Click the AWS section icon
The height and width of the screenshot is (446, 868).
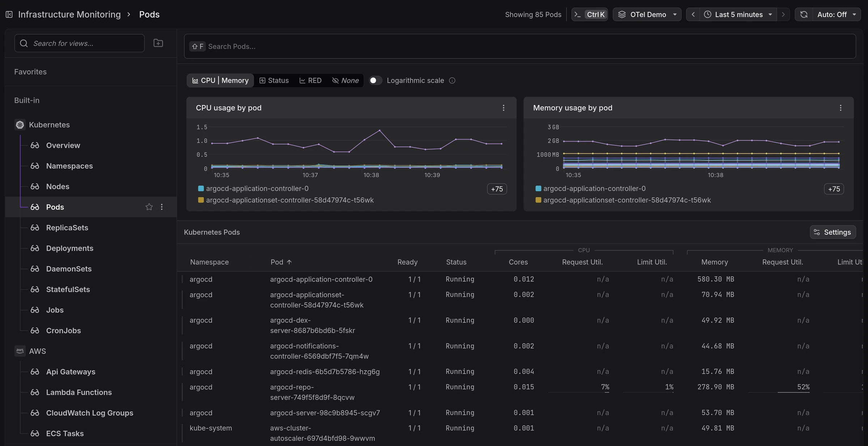point(20,351)
